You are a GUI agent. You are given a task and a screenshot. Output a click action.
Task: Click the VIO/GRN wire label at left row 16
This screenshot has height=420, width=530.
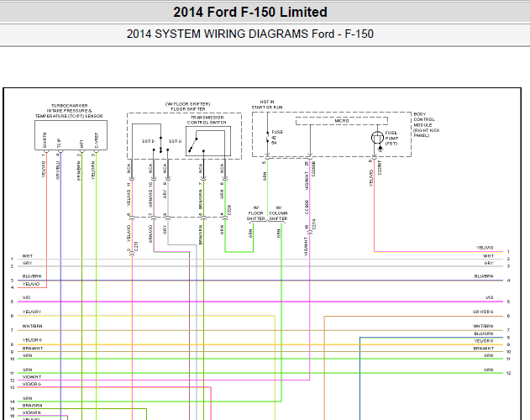point(31,412)
